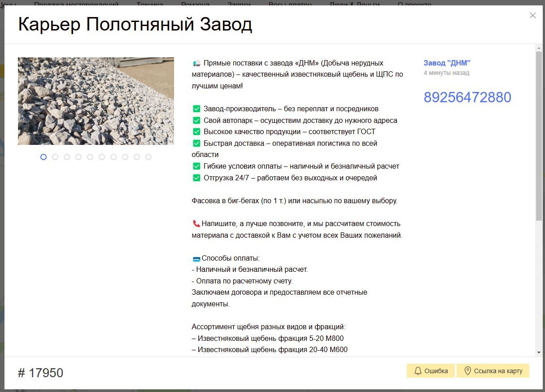Jump to the fourth carousel dot

click(x=78, y=157)
